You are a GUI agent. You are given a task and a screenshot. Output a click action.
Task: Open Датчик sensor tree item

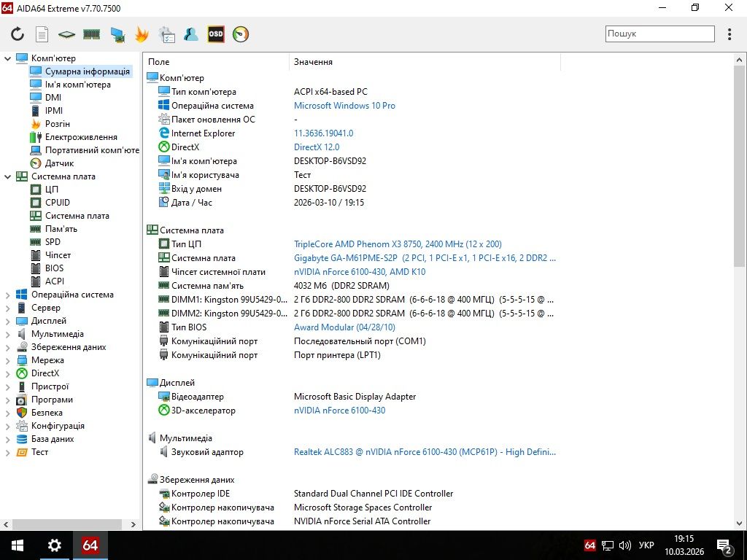coord(59,163)
